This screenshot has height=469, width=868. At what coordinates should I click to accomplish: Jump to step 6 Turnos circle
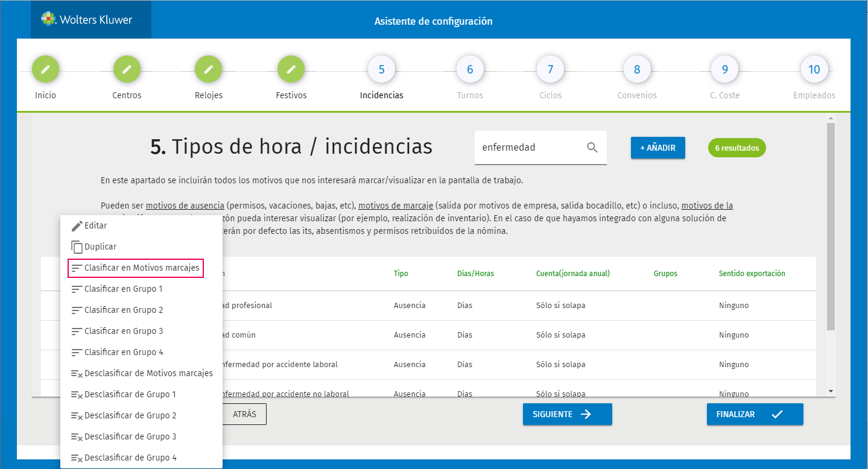(x=470, y=69)
